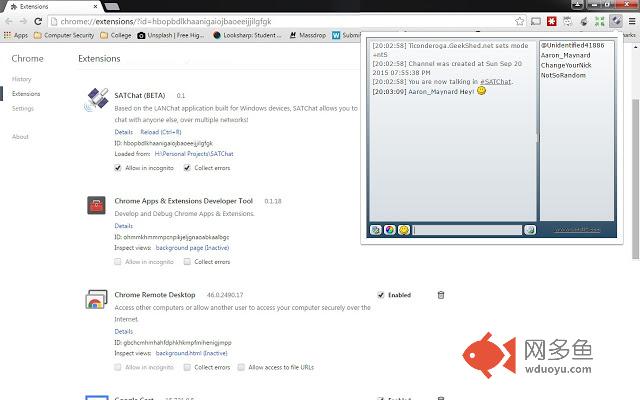Screen dimensions: 640x400
Task: Open the chat settings icon in SATChat
Action: pos(376,230)
